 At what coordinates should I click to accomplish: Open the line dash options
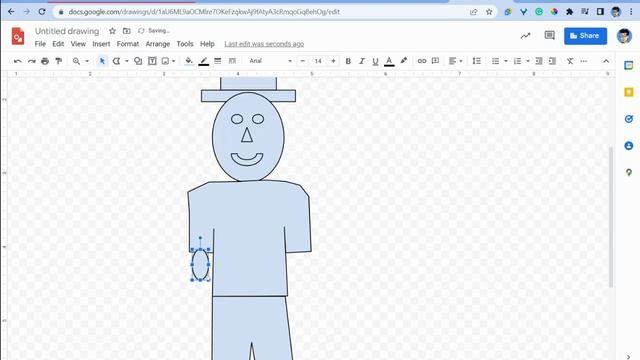click(x=232, y=61)
